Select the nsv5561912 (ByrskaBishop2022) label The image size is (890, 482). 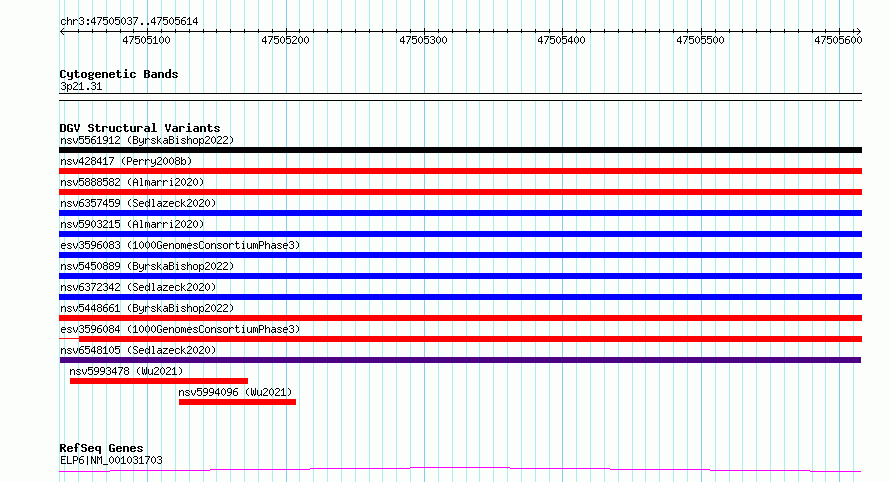pyautogui.click(x=147, y=140)
